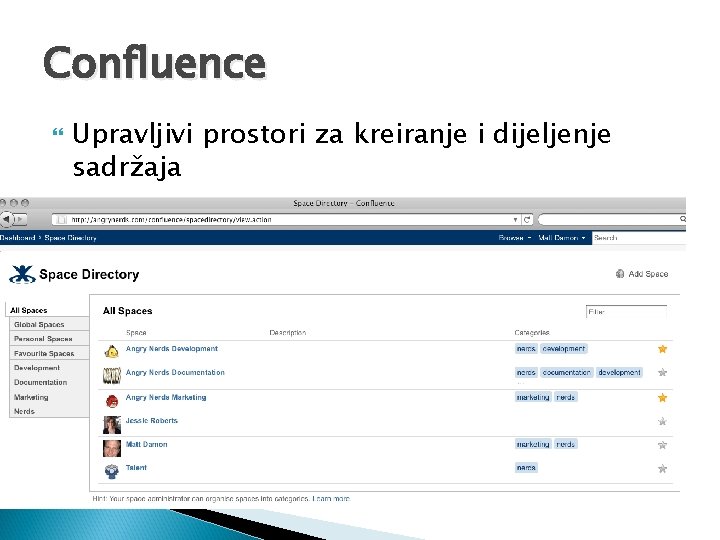Screen dimensions: 720x540
Task: Open the Angry Nerds Marketing link
Action: 166,397
